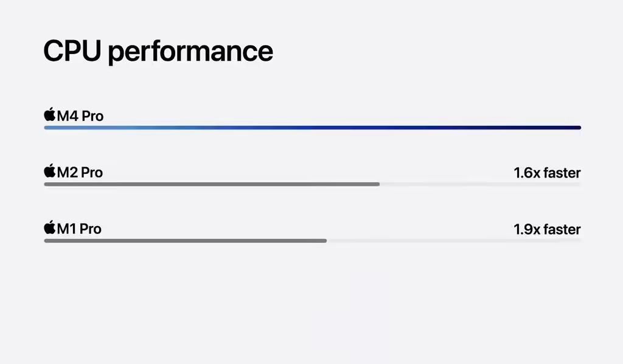Click the dark gray M1 Pro performance bar
This screenshot has width=623, height=364.
pyautogui.click(x=185, y=241)
